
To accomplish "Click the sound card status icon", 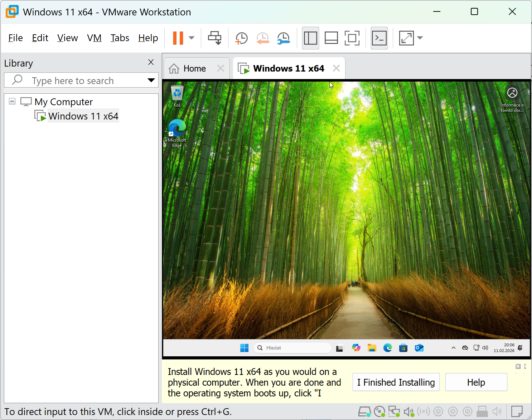I will (x=408, y=412).
